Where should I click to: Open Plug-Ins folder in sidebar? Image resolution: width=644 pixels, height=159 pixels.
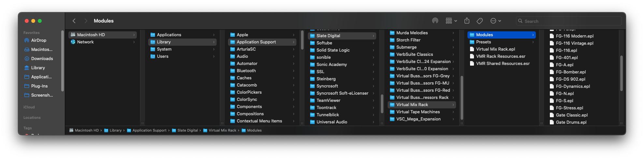pyautogui.click(x=39, y=86)
